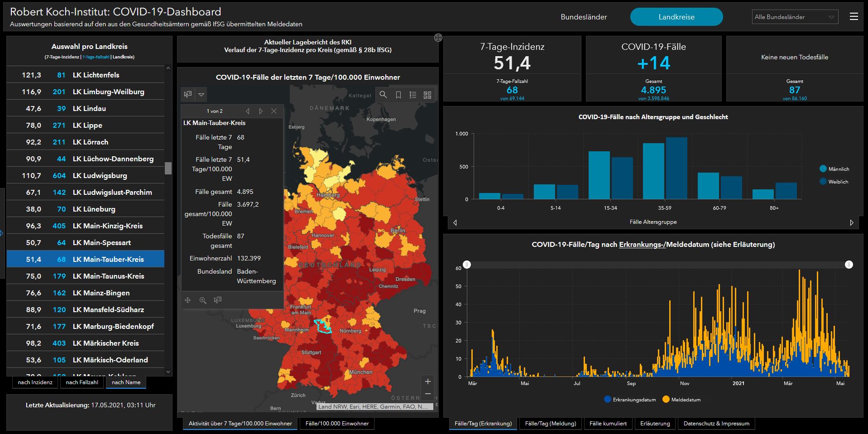Open Aktueller Lagebericht des RKI link
Screen dimensions: 868x434
tap(308, 42)
